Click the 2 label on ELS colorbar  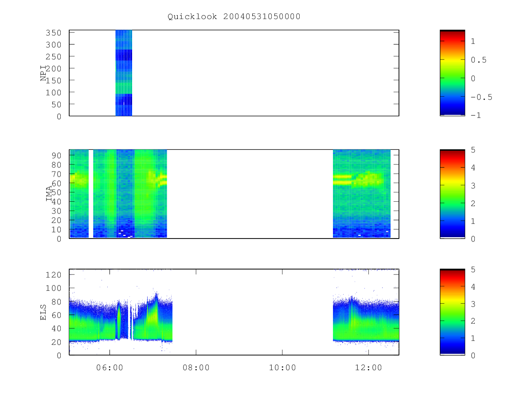pyautogui.click(x=473, y=321)
